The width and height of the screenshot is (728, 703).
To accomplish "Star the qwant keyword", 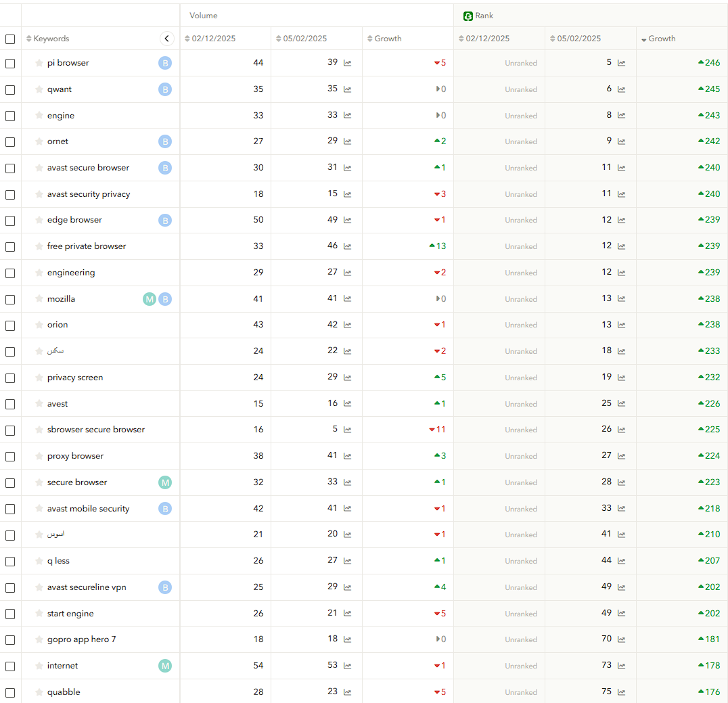I will tap(39, 89).
